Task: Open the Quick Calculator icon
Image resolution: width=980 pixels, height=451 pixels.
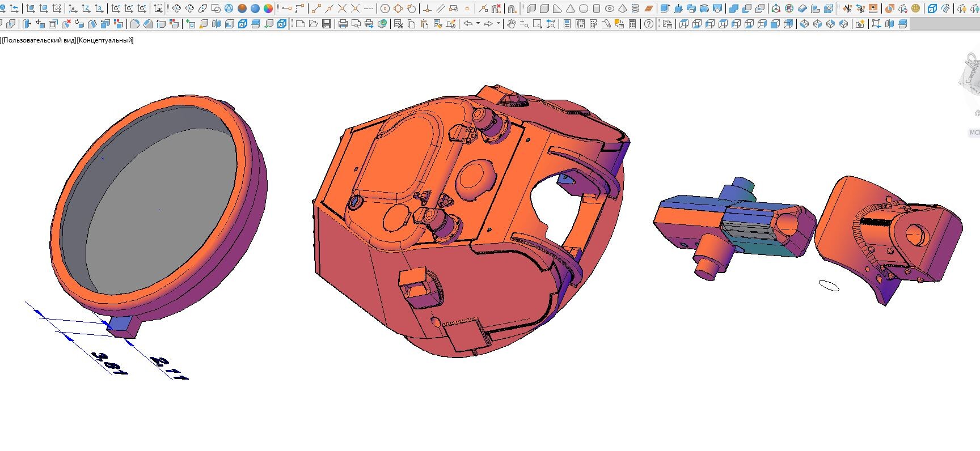Action: coord(632,24)
